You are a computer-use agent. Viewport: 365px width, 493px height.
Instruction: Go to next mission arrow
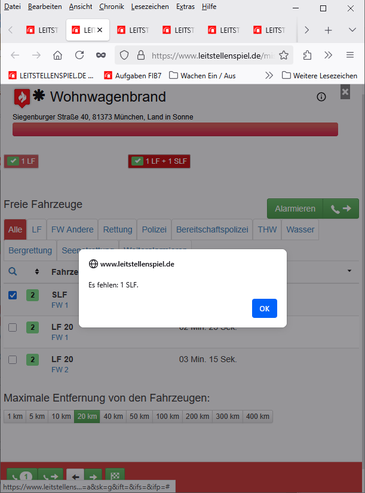point(93,477)
